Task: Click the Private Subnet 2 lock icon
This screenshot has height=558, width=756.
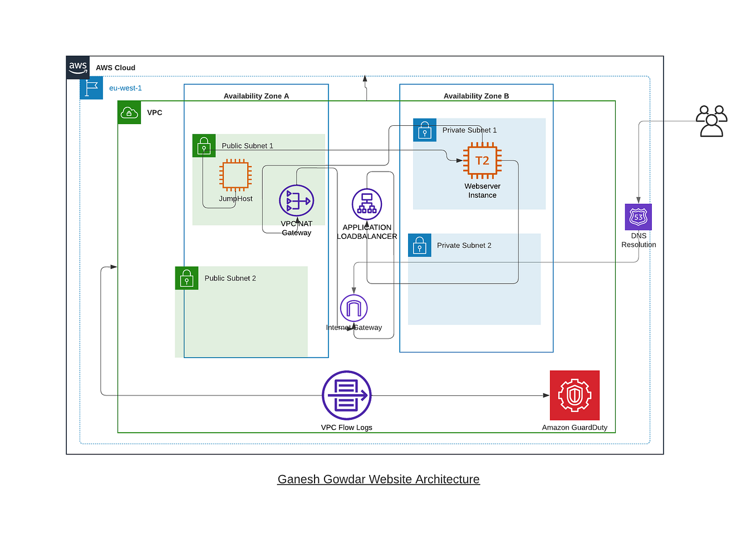Action: click(419, 245)
